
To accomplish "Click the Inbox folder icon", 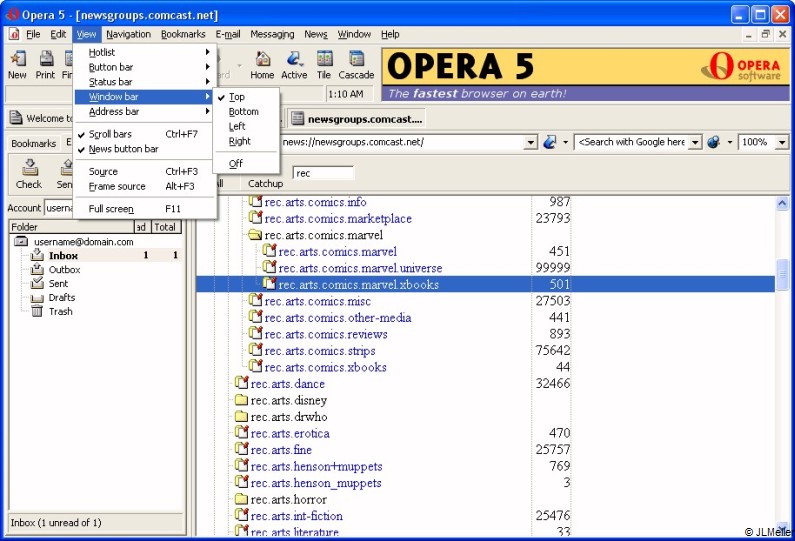I will [37, 255].
